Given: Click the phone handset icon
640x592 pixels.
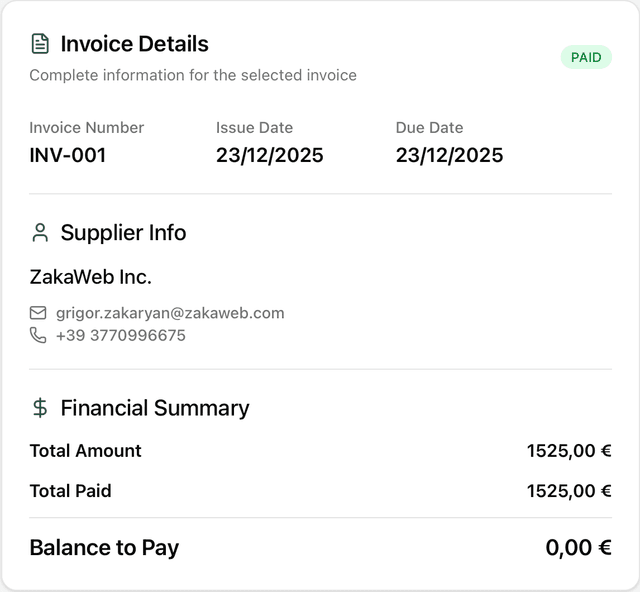Looking at the screenshot, I should (38, 335).
